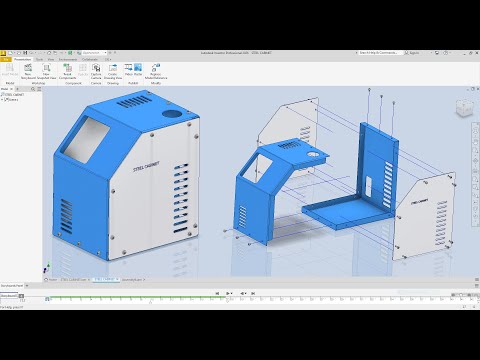Switch to the View ribbon tab
The width and height of the screenshot is (480, 360).
click(x=51, y=59)
